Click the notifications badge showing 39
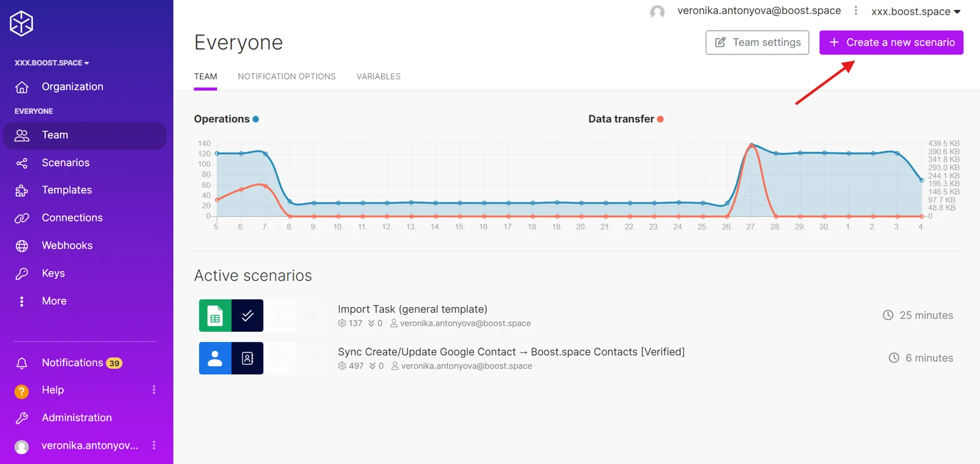The width and height of the screenshot is (980, 464). pyautogui.click(x=115, y=363)
